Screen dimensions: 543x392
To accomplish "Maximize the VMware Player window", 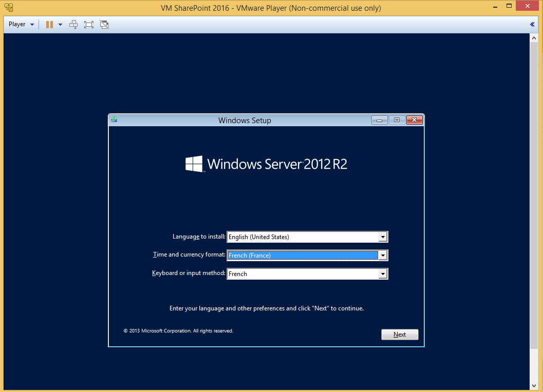I will pyautogui.click(x=509, y=6).
